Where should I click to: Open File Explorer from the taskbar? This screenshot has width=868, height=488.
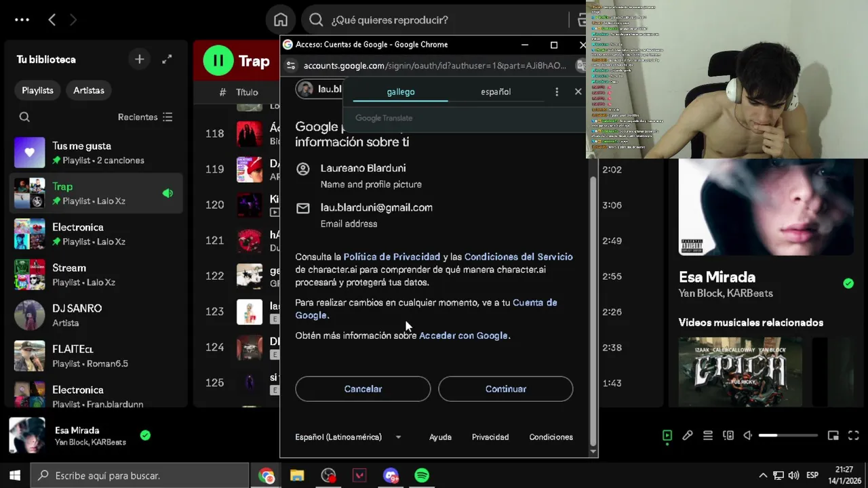297,476
